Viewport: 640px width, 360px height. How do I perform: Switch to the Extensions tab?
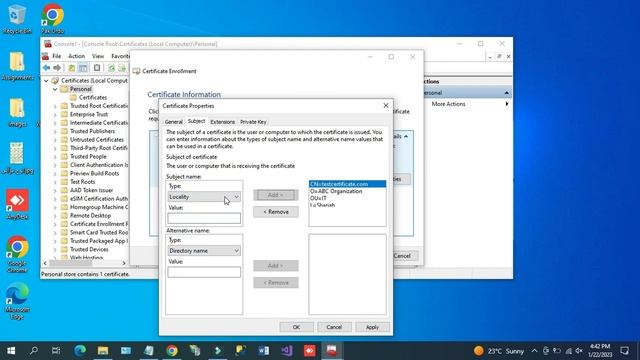[222, 122]
